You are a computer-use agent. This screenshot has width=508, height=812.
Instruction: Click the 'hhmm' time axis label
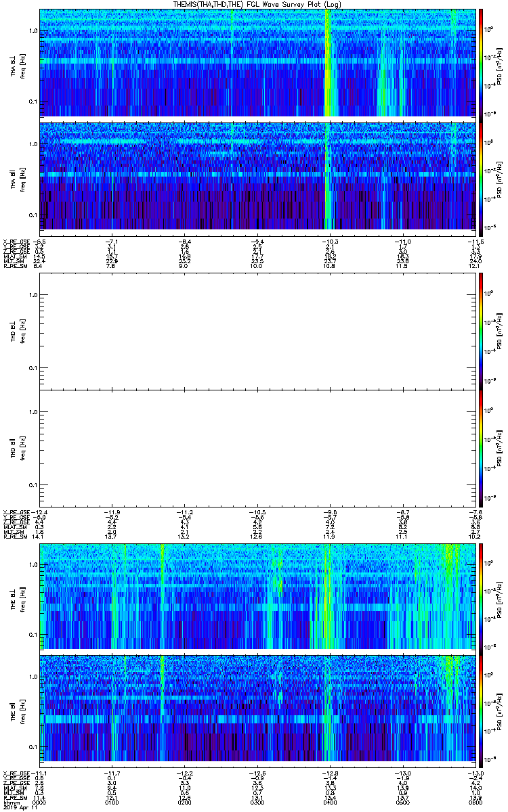10,803
